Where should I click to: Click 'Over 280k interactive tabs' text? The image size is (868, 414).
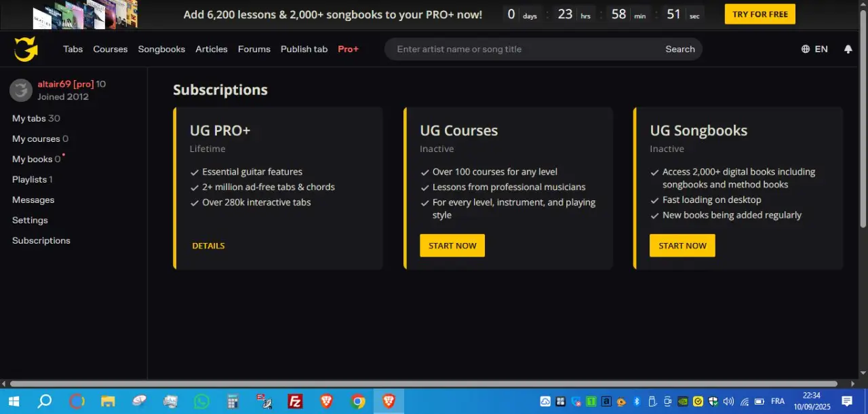256,202
